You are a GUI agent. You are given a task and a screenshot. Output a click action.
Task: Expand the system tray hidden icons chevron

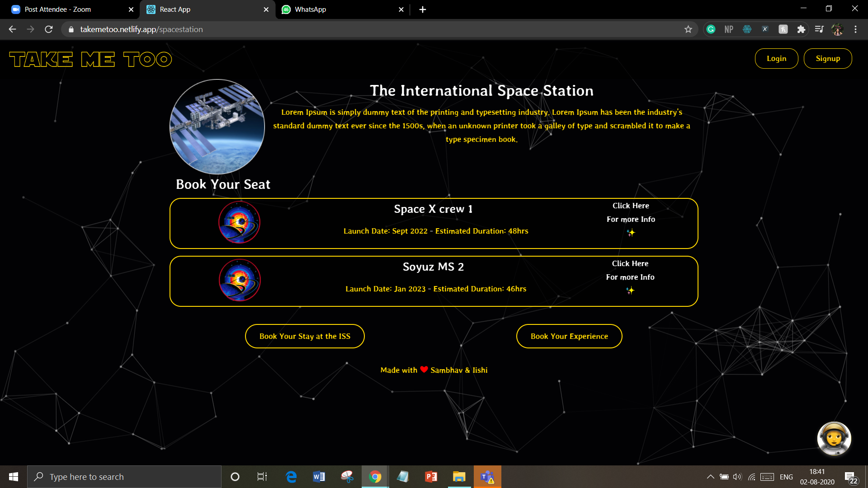(x=710, y=477)
